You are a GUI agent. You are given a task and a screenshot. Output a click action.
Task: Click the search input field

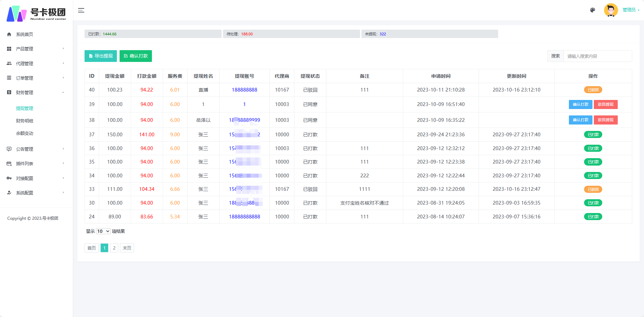click(597, 56)
